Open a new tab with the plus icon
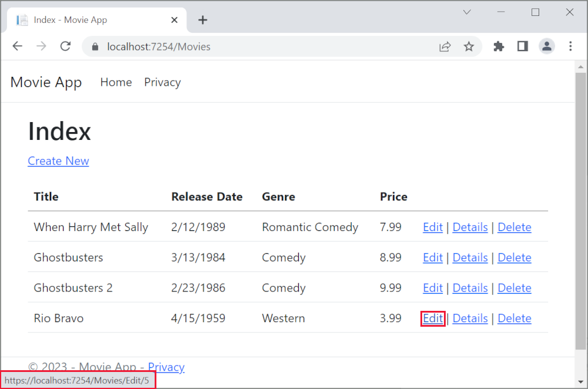 [203, 19]
